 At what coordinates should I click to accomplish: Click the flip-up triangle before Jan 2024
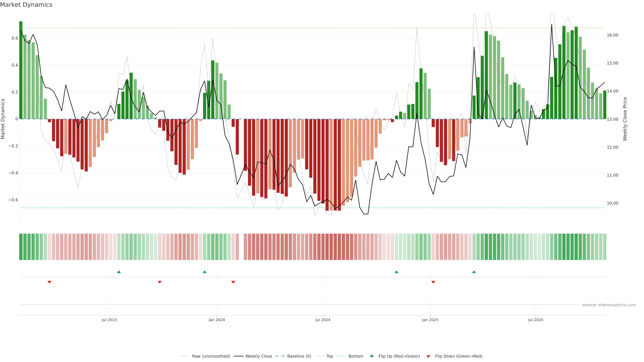(x=204, y=272)
